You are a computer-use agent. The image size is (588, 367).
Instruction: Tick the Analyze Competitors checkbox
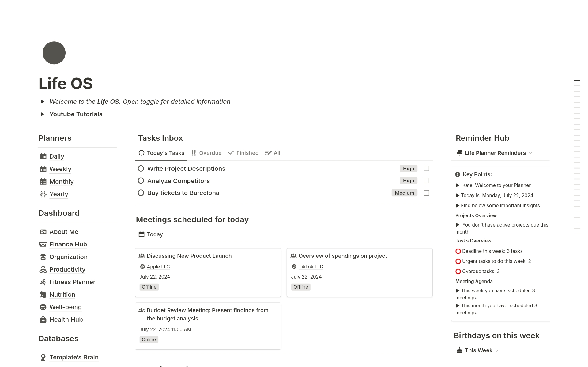point(426,181)
